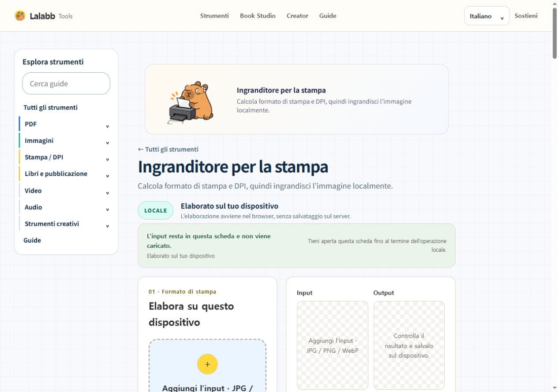Open the top-bar Guide nav item
Screen dimensions: 558x392
click(328, 16)
